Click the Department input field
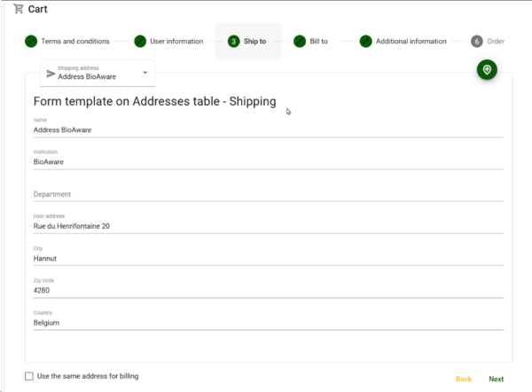 (268, 193)
